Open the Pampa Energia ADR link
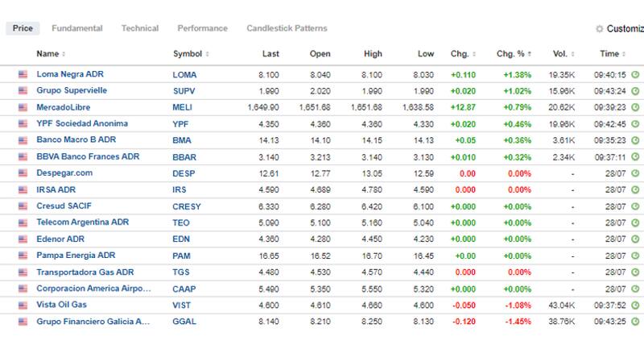 (76, 256)
